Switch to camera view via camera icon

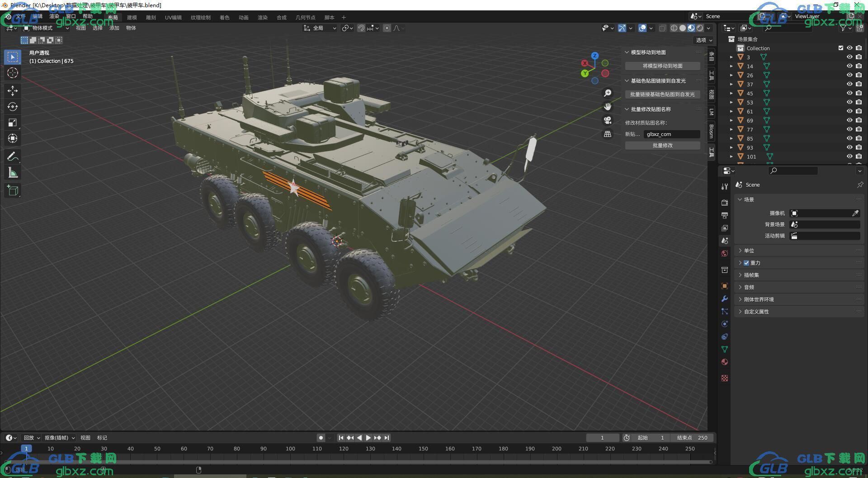tap(608, 120)
